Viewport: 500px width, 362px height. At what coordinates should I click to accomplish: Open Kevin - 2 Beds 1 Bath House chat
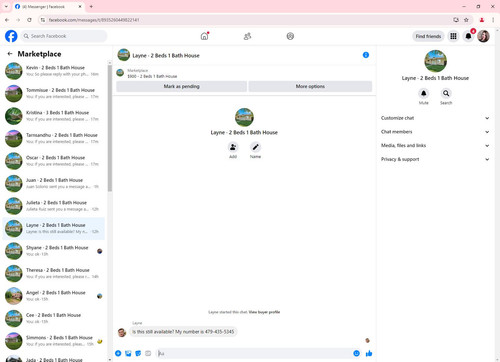pyautogui.click(x=54, y=71)
